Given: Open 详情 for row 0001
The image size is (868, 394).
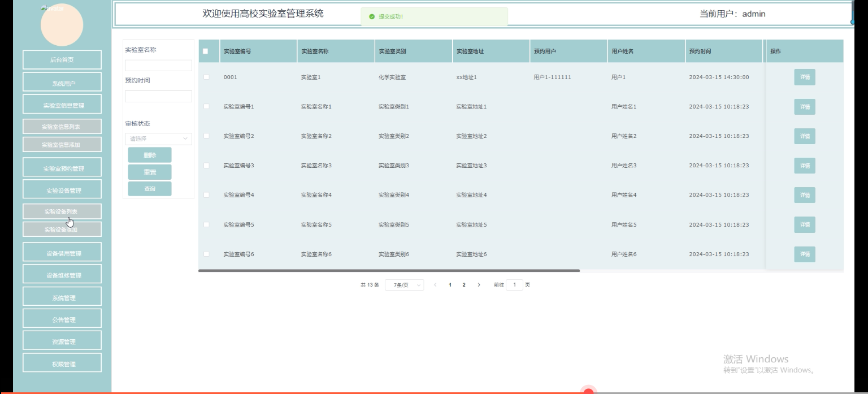Looking at the screenshot, I should coord(805,77).
